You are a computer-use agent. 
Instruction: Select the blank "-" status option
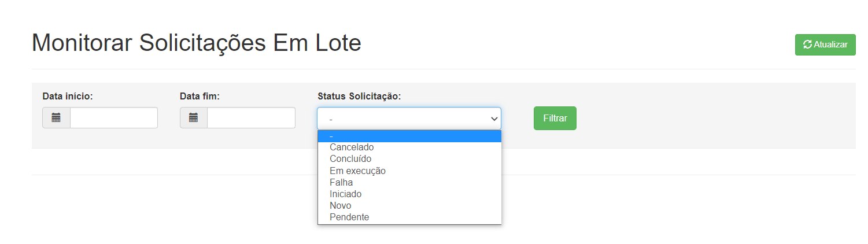pyautogui.click(x=409, y=136)
